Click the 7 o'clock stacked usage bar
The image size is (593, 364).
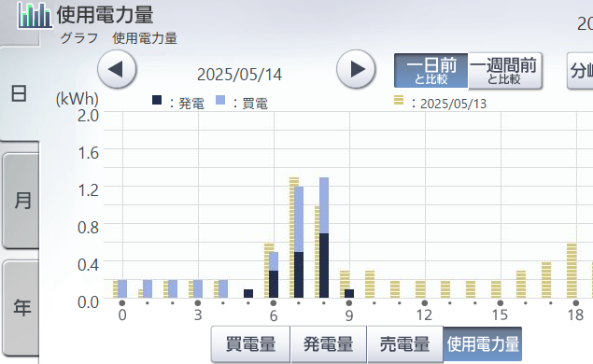pyautogui.click(x=299, y=242)
